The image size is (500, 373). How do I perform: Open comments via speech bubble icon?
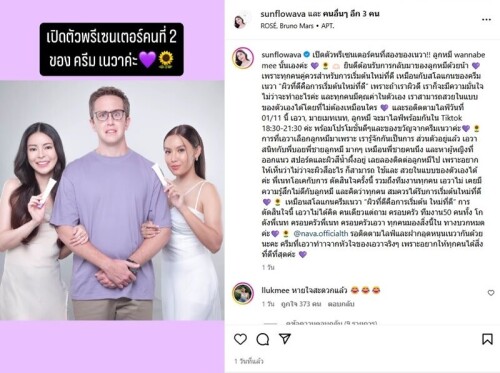coord(263,339)
